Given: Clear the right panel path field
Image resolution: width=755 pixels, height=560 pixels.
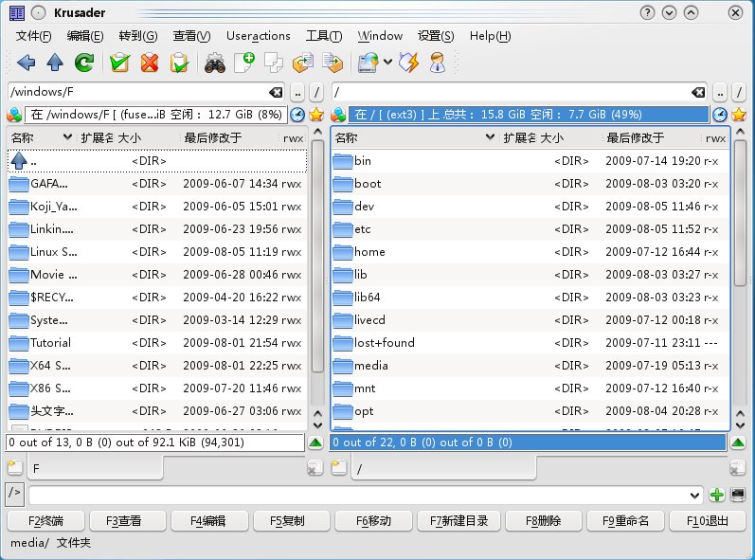Looking at the screenshot, I should (698, 92).
